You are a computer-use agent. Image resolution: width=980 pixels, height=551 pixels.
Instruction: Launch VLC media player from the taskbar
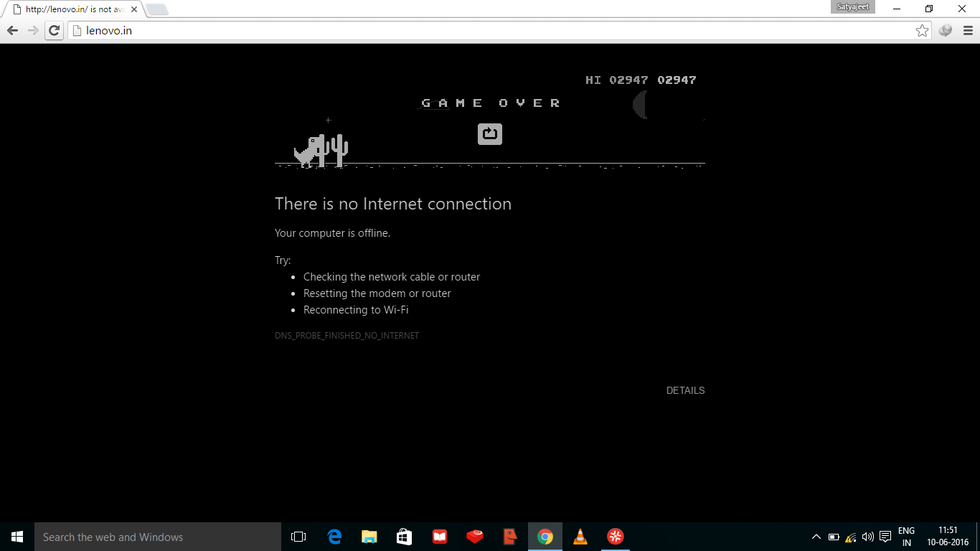tap(580, 537)
